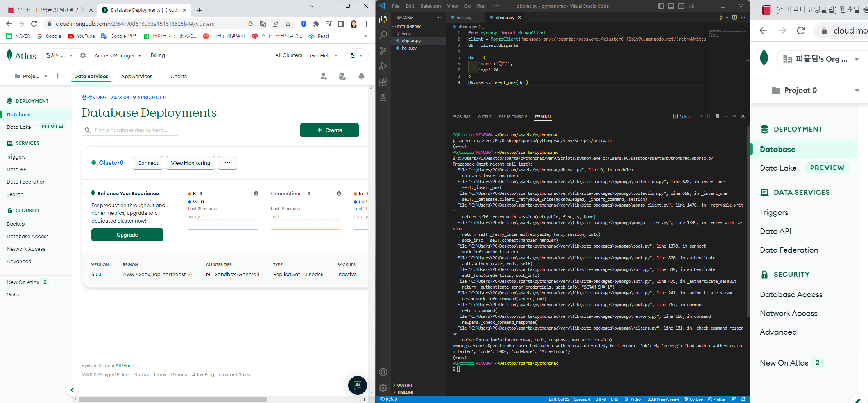Image resolution: width=868 pixels, height=403 pixels.
Task: Open Data Federation in the right window sidebar
Action: tap(789, 250)
